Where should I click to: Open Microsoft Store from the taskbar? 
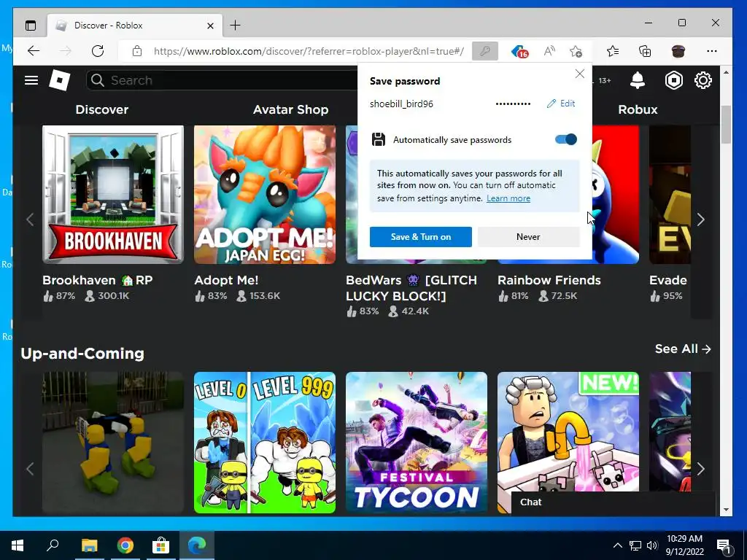point(161,545)
